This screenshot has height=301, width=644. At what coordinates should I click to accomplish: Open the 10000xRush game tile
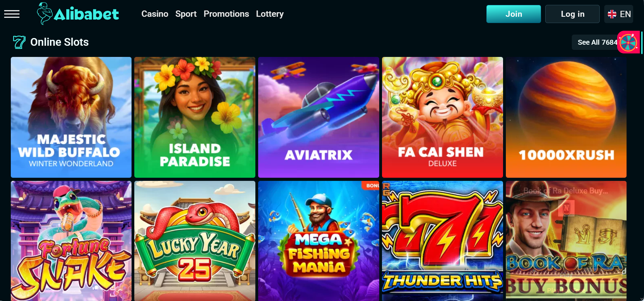tap(566, 117)
